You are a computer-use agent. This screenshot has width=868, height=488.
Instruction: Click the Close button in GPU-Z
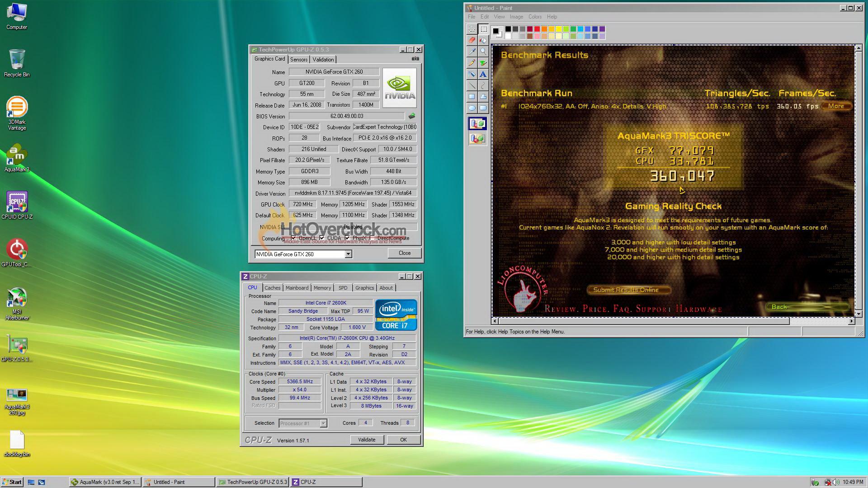coord(405,253)
